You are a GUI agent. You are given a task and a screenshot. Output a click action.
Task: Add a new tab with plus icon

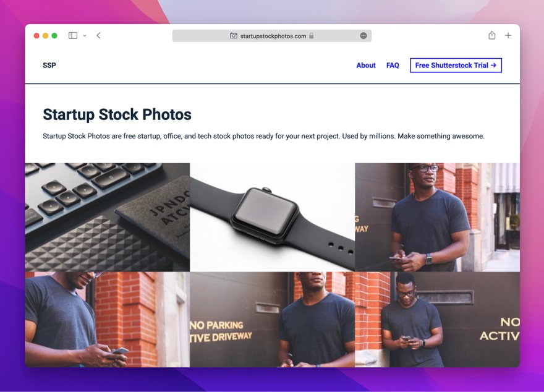[x=508, y=35]
